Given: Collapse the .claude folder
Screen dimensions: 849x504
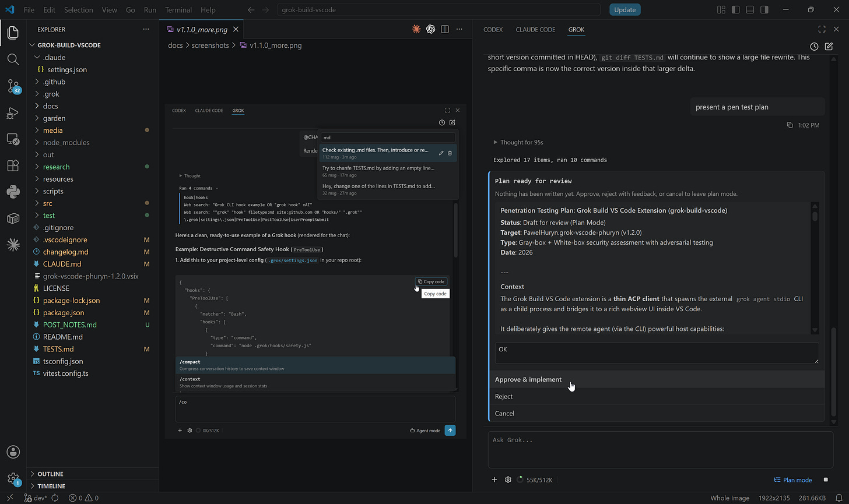Looking at the screenshot, I should pyautogui.click(x=54, y=57).
